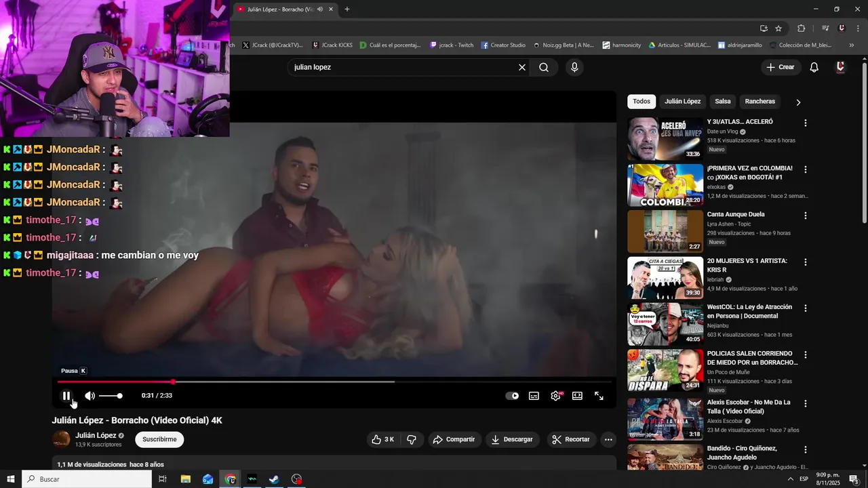The image size is (868, 488).
Task: Select the Rancheras filter chip
Action: [760, 101]
